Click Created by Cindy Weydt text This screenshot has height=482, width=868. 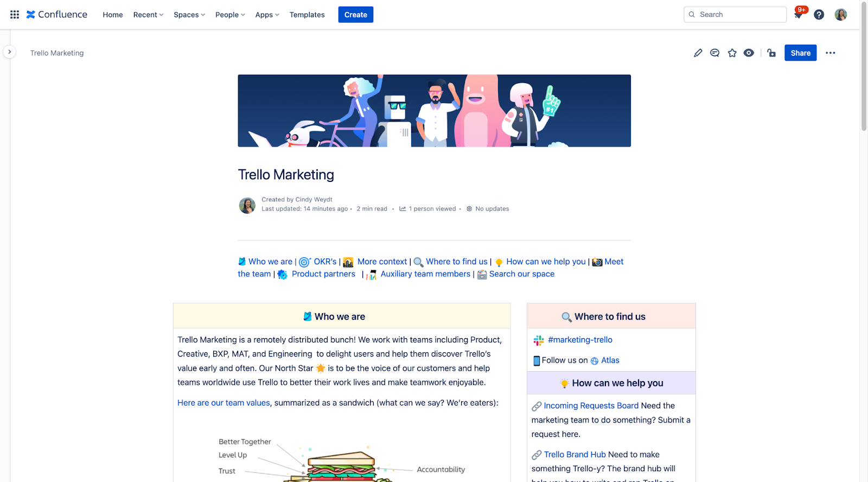coord(297,200)
